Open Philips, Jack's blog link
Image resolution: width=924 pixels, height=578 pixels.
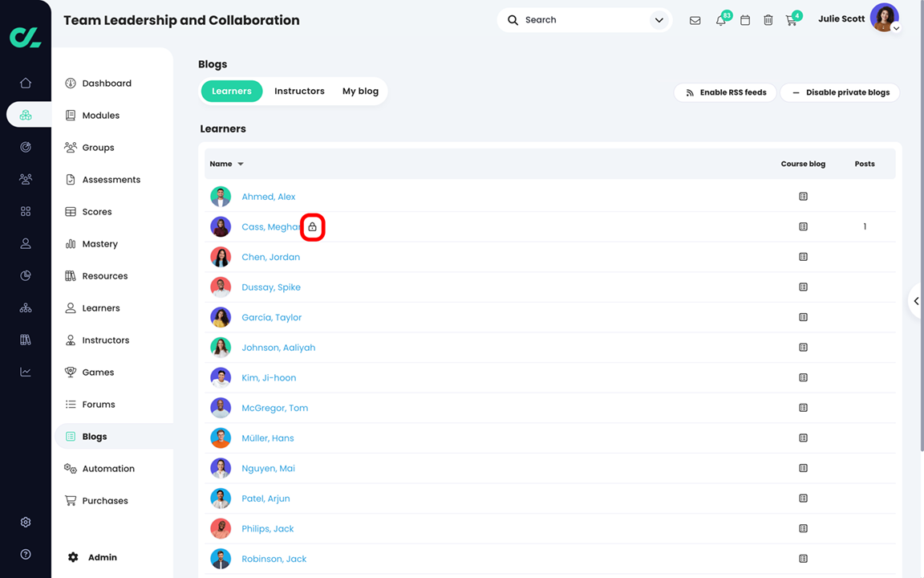tap(268, 528)
